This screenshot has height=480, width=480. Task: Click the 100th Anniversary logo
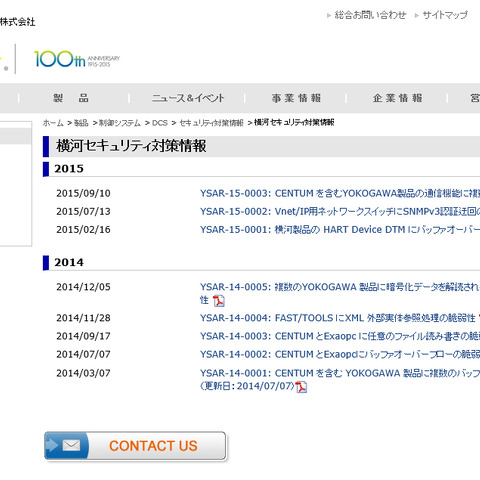tap(77, 59)
